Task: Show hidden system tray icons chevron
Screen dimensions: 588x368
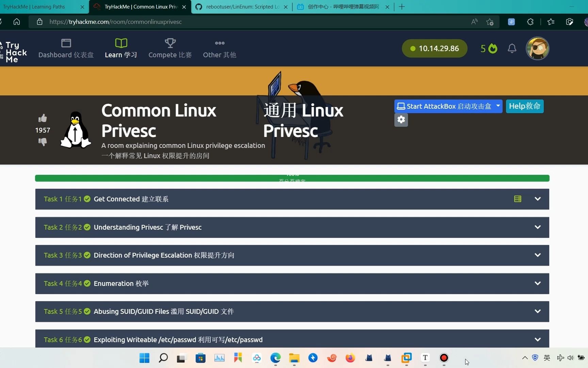Action: [x=525, y=358]
